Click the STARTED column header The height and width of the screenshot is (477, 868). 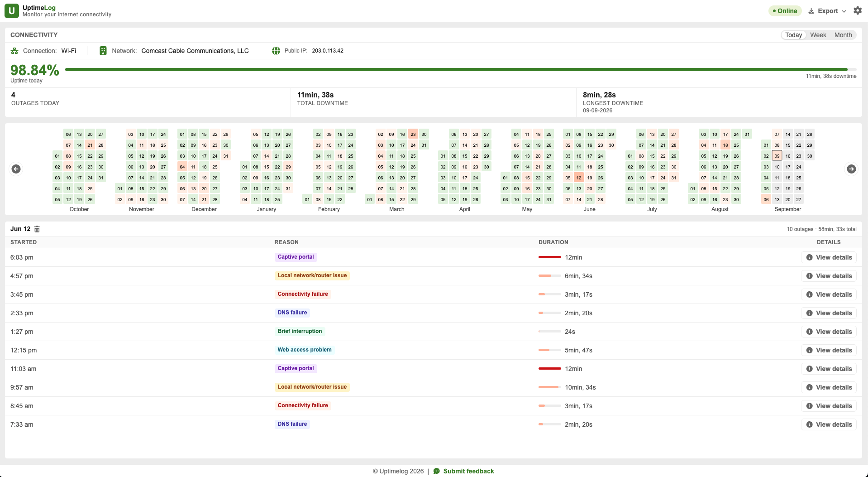[24, 242]
